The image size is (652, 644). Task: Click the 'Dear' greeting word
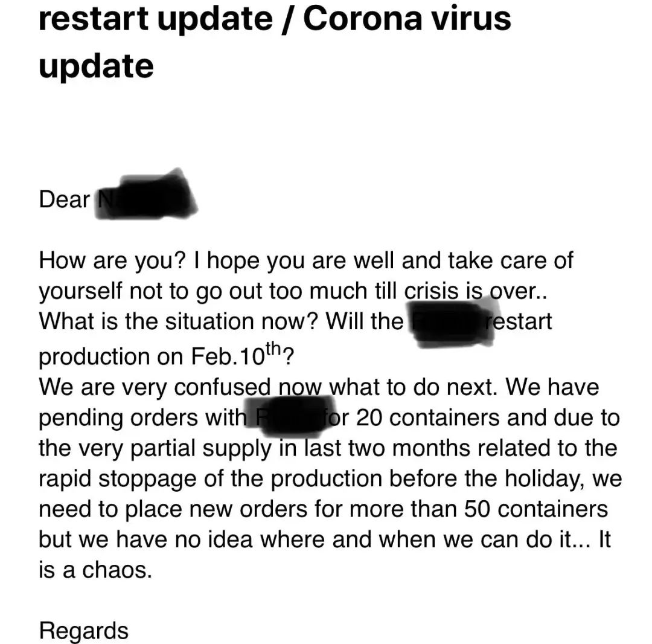point(64,199)
